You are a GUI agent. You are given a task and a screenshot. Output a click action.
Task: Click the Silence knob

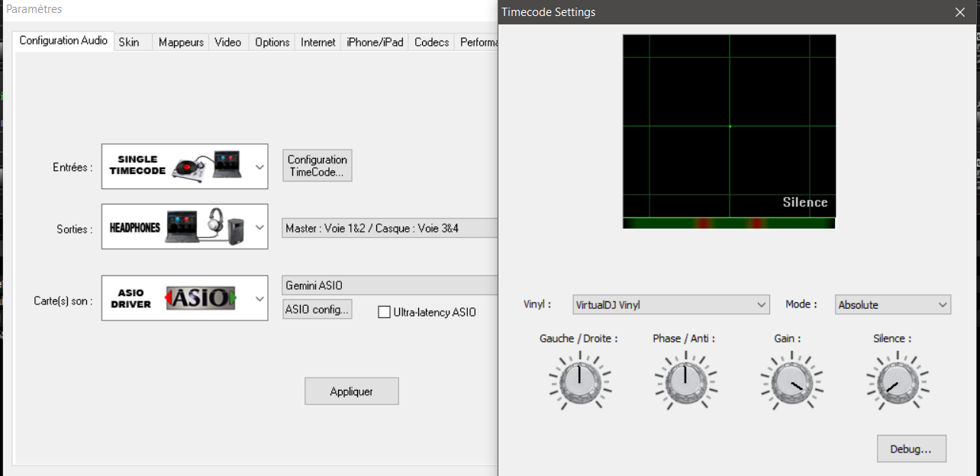(x=898, y=381)
